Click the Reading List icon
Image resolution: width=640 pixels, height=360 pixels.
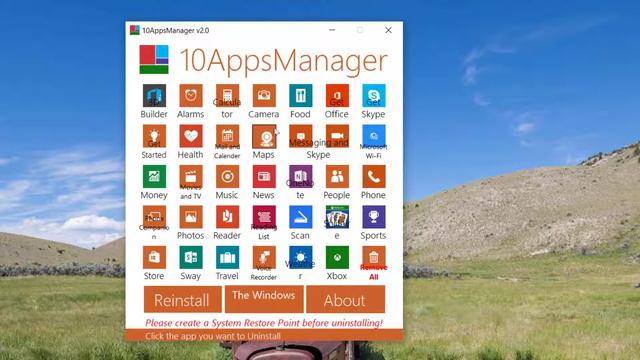(264, 217)
